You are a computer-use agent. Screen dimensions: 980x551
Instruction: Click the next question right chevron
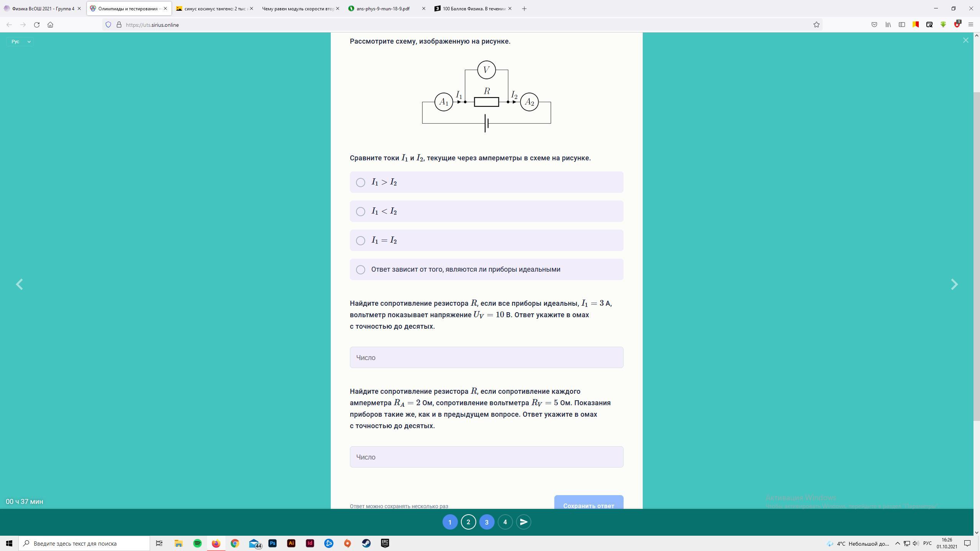[954, 284]
